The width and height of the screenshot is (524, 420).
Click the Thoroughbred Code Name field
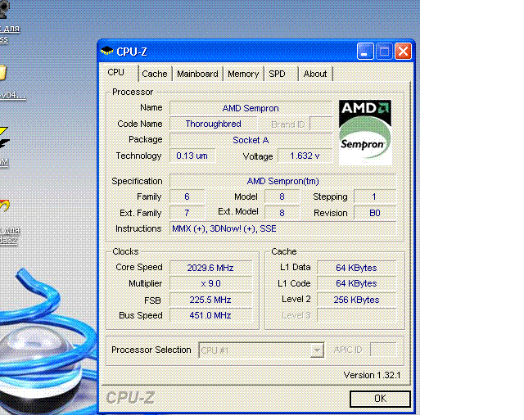coord(213,124)
